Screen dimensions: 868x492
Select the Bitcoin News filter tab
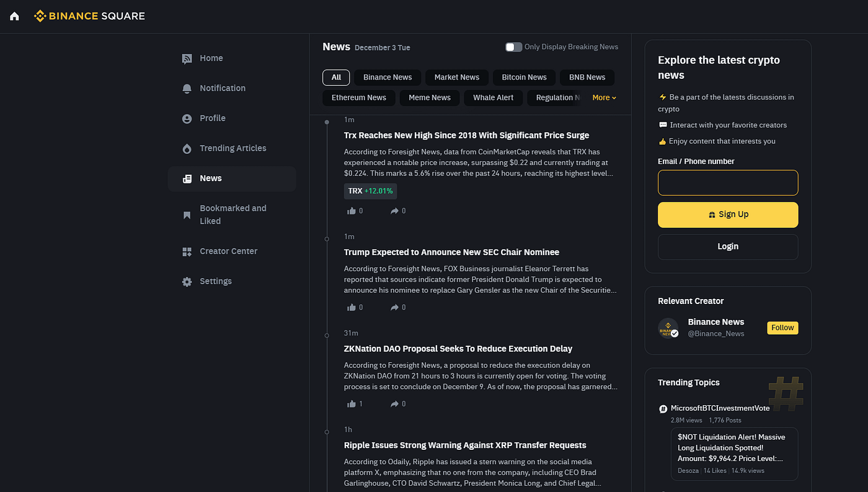click(x=525, y=78)
